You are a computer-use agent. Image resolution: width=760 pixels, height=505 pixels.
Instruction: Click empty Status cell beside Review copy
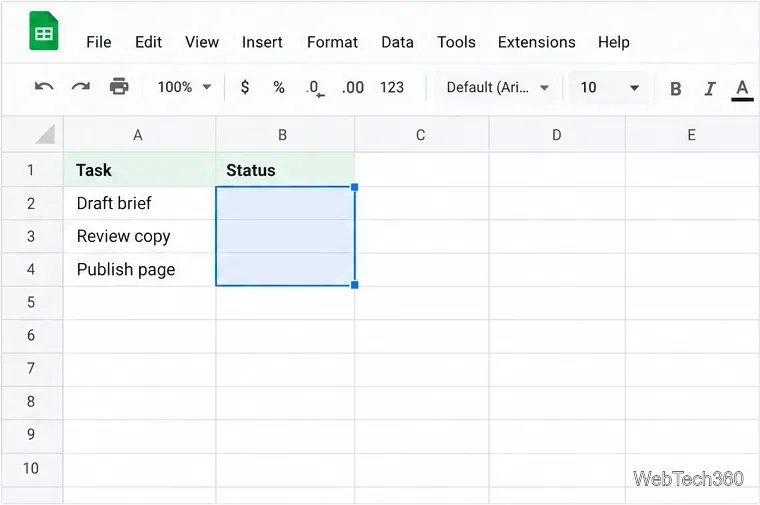click(x=285, y=236)
